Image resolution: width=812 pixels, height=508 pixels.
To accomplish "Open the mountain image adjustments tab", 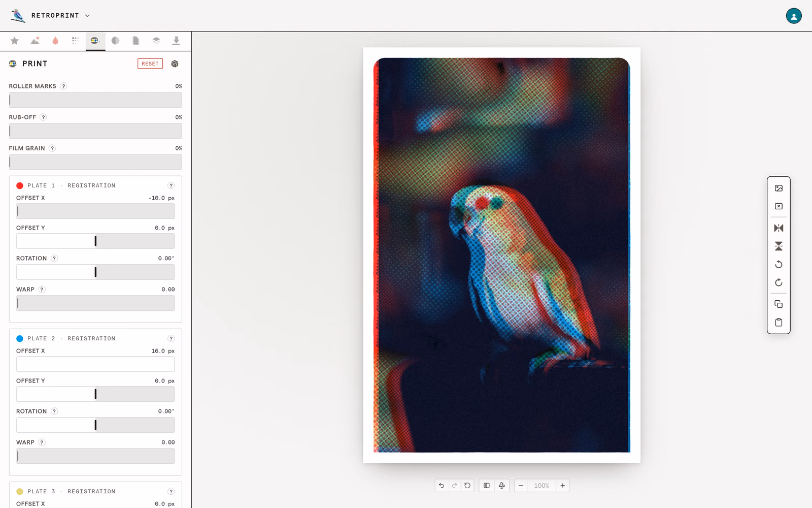I will coord(35,41).
